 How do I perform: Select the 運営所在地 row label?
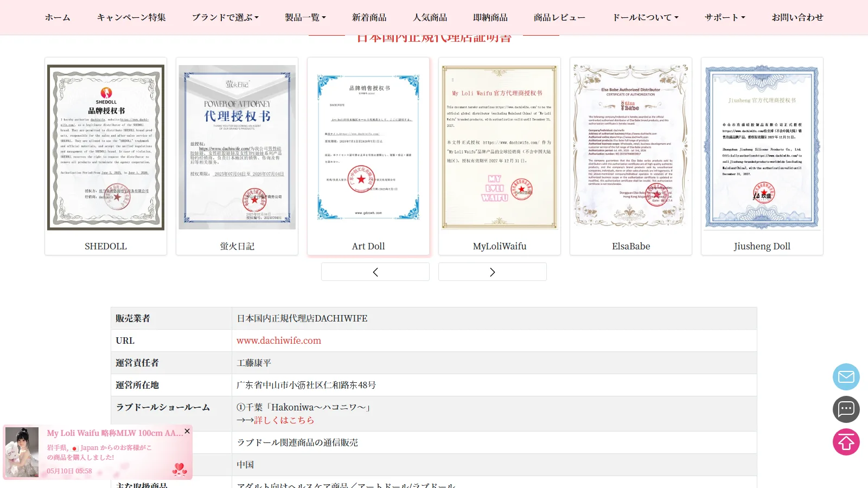click(137, 385)
